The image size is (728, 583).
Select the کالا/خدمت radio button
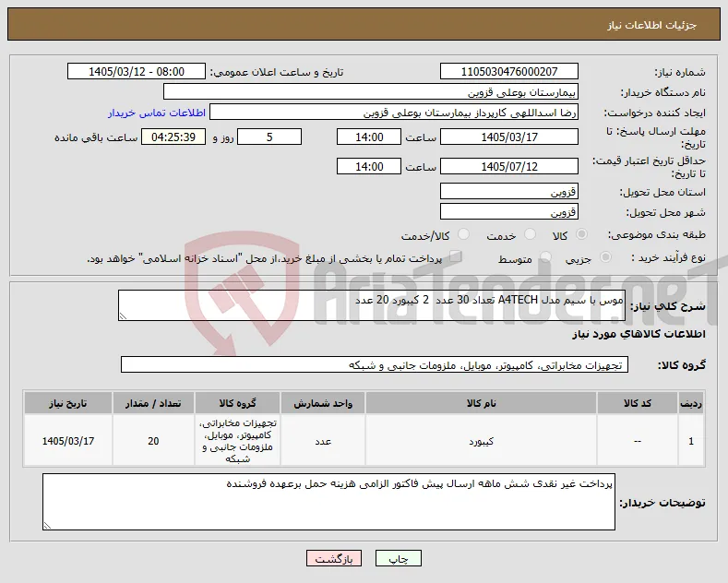[x=463, y=234]
